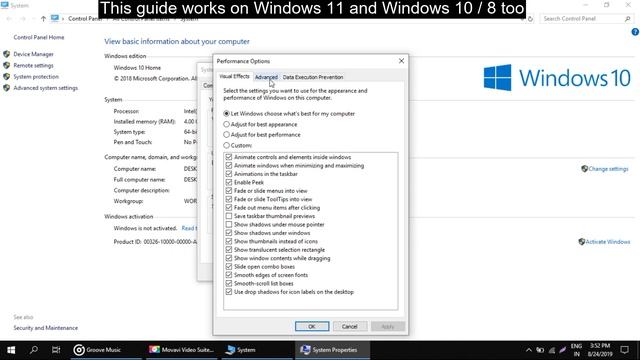
Task: Open the Action Center notifications icon
Action: (x=624, y=350)
